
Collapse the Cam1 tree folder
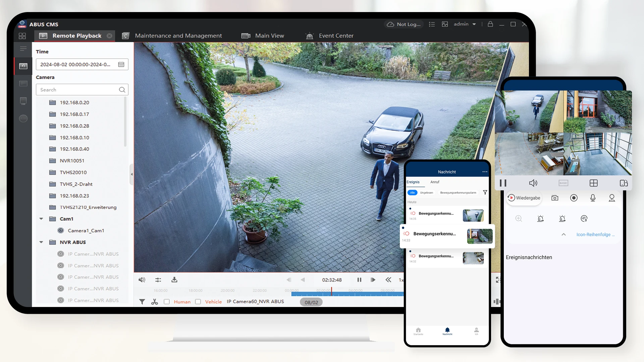[x=41, y=219]
